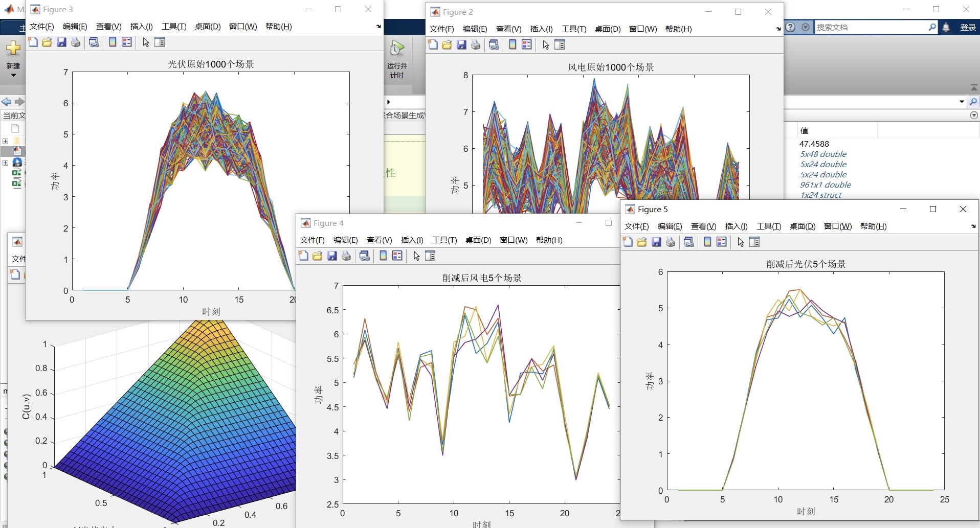Open Property Inspector in Figure 4 toolbar

430,256
